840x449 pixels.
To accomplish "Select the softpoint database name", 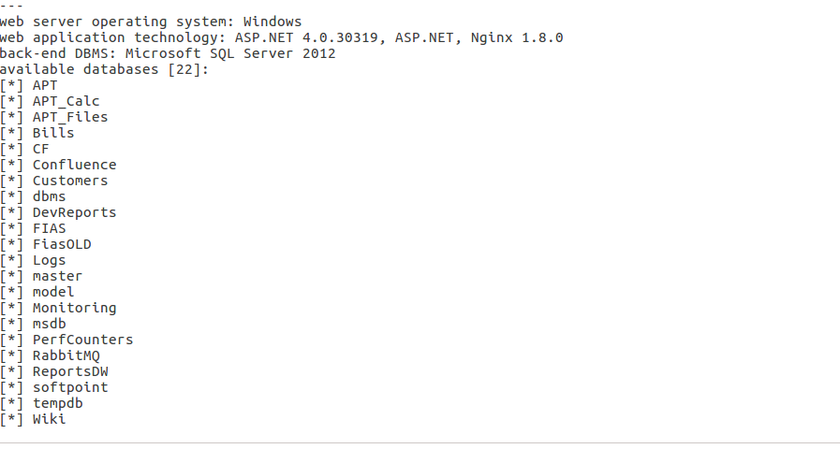I will 70,387.
